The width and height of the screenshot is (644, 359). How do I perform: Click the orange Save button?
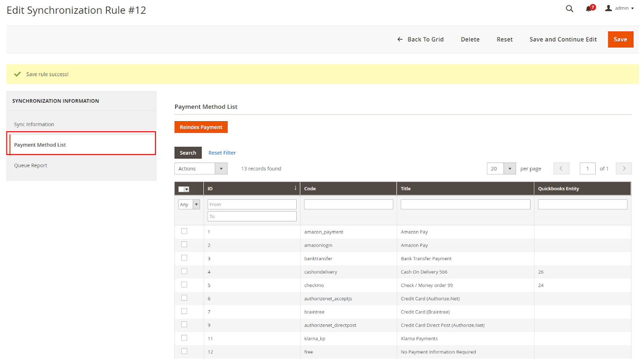tap(620, 39)
